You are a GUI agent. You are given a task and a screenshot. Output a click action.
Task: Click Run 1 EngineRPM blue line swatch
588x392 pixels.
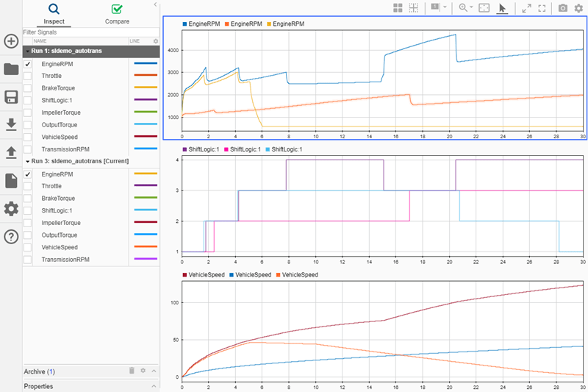[x=146, y=63]
